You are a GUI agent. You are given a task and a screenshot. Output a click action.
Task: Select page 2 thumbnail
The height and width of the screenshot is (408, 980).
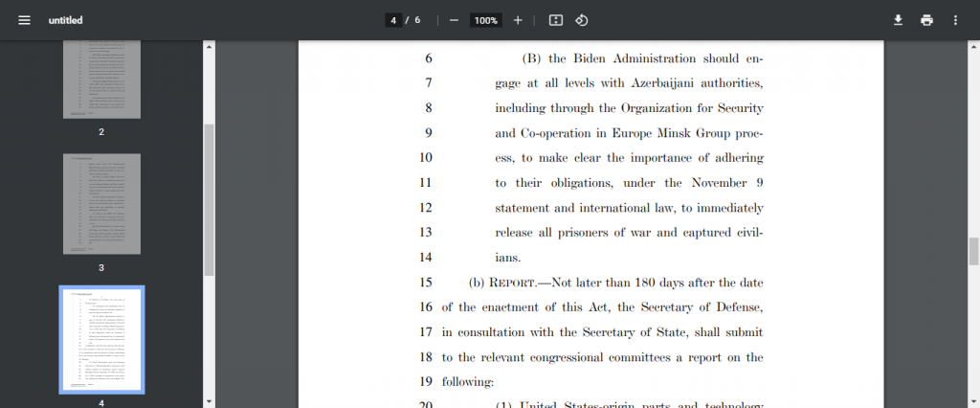[x=101, y=79]
